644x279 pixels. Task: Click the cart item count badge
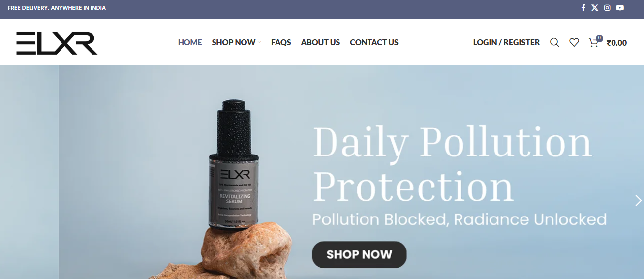tap(599, 38)
